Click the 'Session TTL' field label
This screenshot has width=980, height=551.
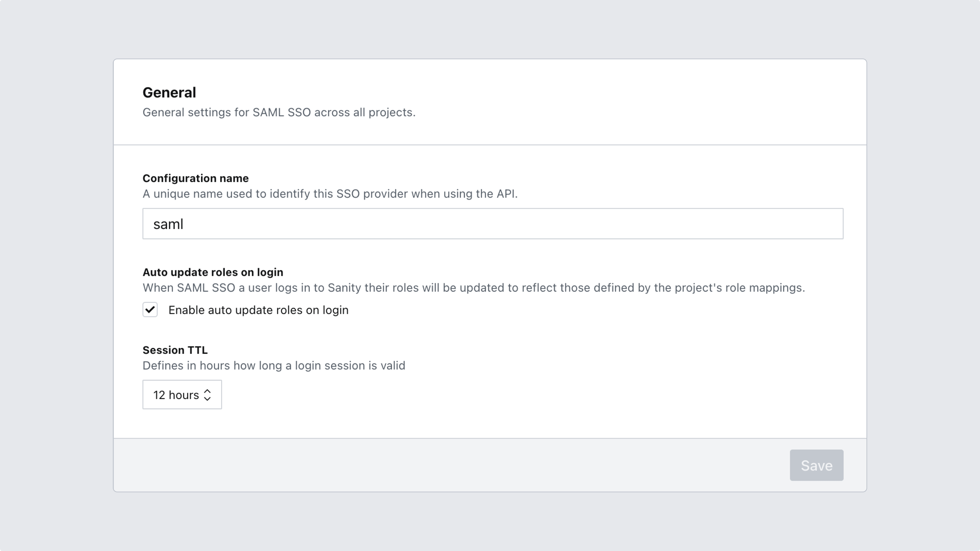point(175,350)
